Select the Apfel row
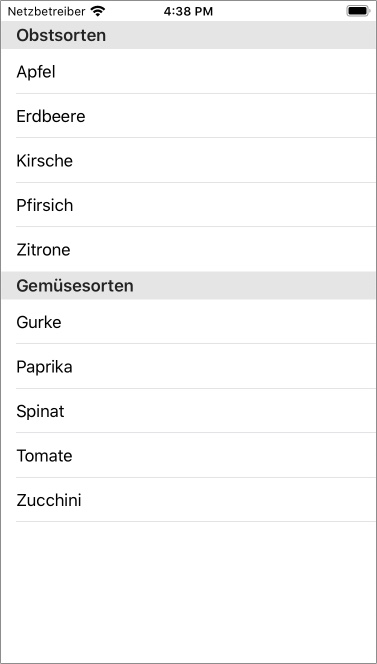The image size is (377, 664). (x=188, y=71)
